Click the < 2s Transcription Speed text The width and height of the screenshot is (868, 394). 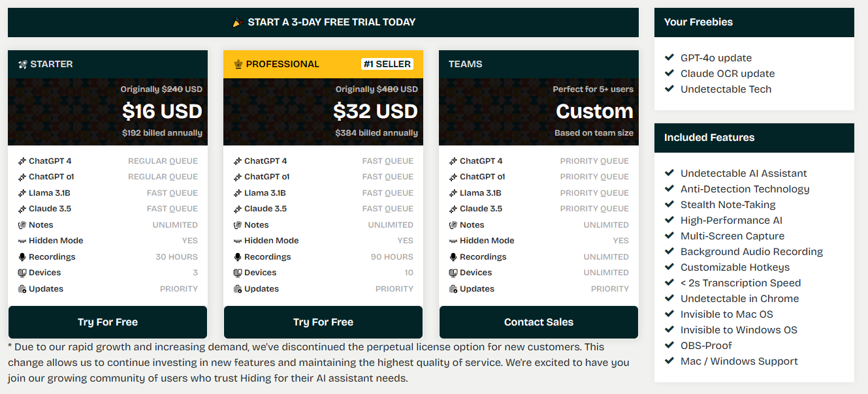[741, 282]
